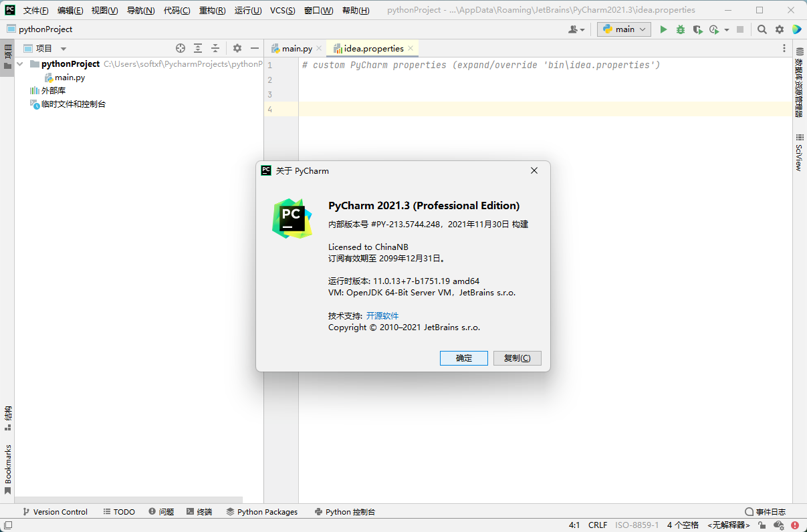Open editor tab list options

[784, 48]
